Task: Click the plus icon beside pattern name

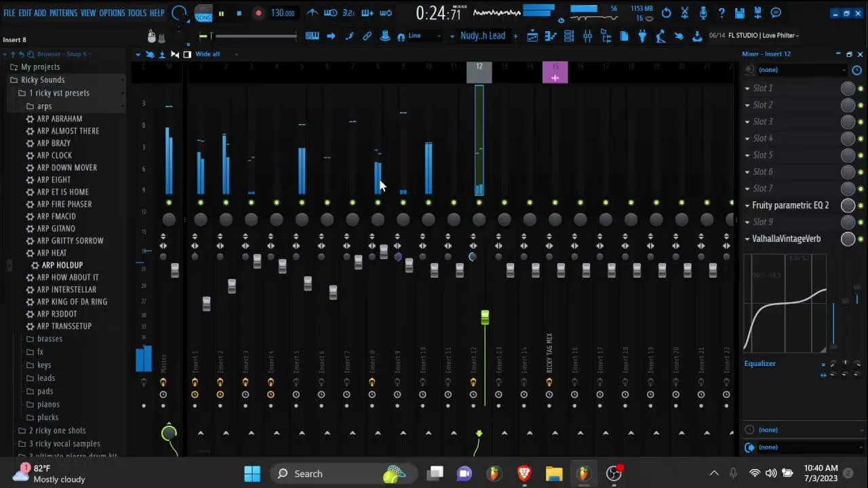Action: pyautogui.click(x=515, y=36)
